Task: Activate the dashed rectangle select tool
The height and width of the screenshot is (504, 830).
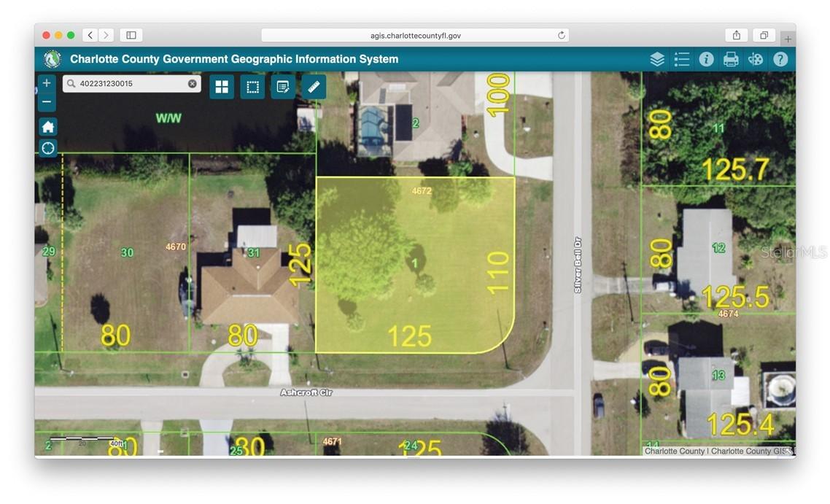Action: [x=252, y=87]
